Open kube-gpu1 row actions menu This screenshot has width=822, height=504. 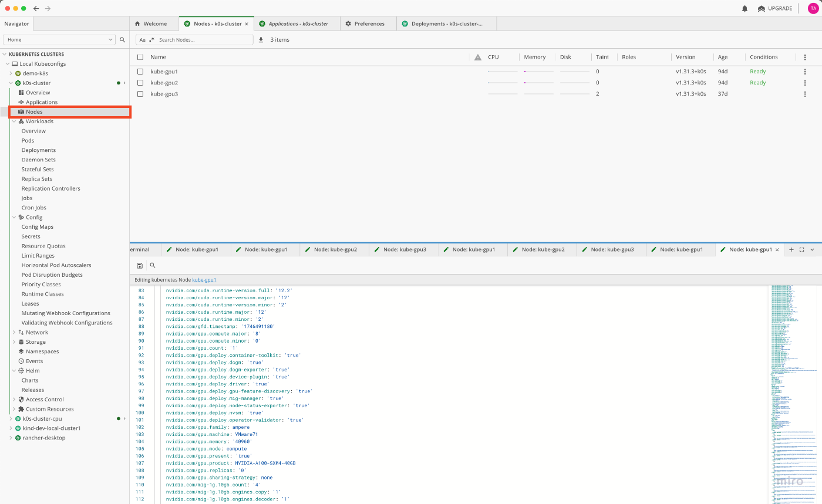click(x=805, y=72)
